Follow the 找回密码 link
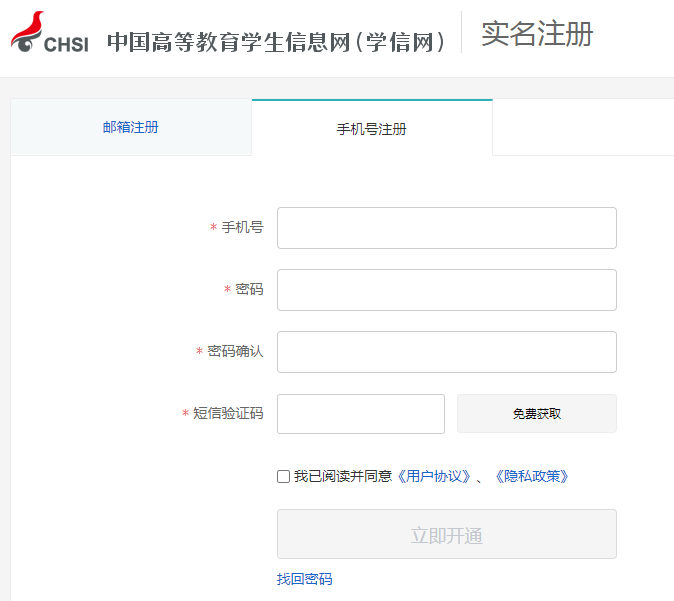This screenshot has height=601, width=674. (x=304, y=579)
